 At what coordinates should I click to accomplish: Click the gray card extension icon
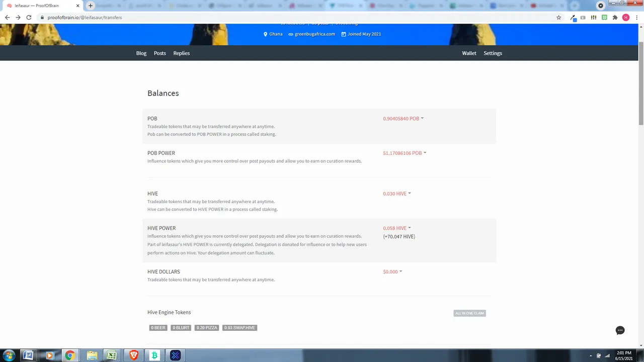[583, 18]
